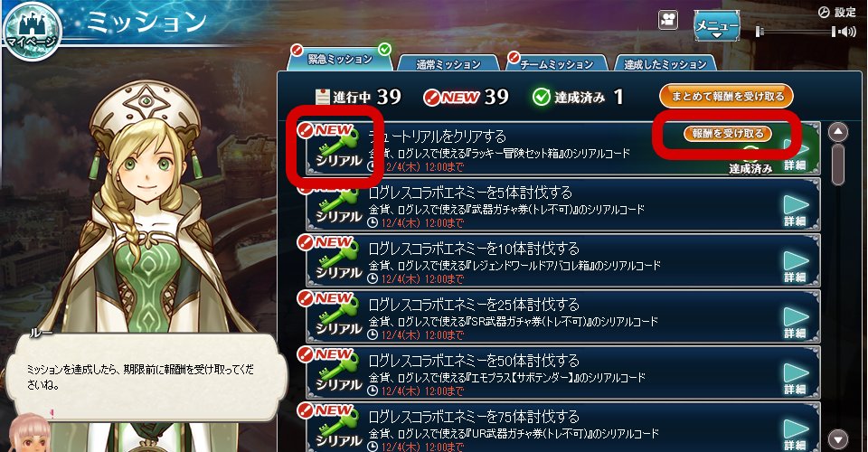Open the マイページ castle icon
Viewport: 868px width, 452px height.
pos(33,31)
